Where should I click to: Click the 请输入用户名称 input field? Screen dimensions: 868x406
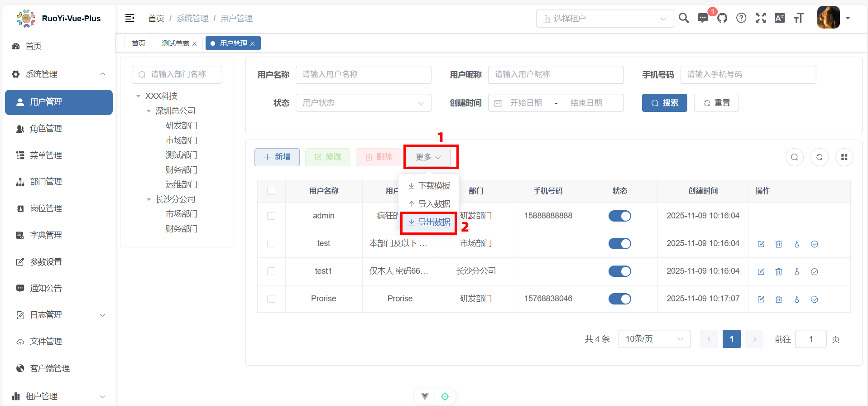point(363,74)
